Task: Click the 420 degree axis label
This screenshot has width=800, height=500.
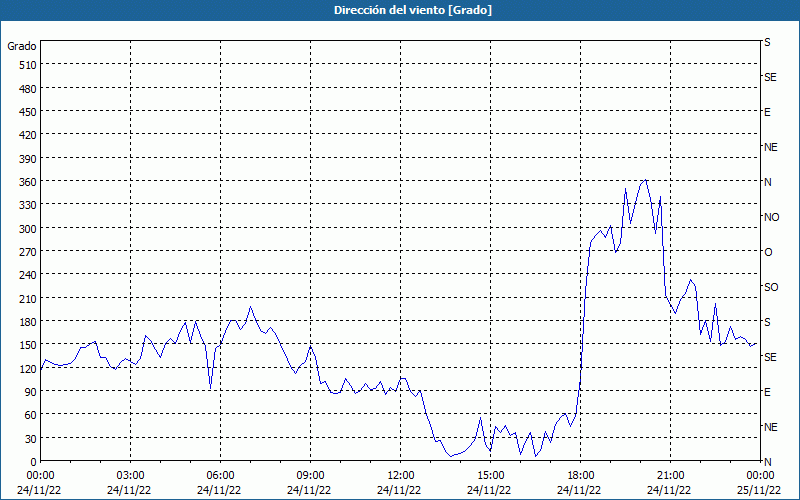Action: 28,135
